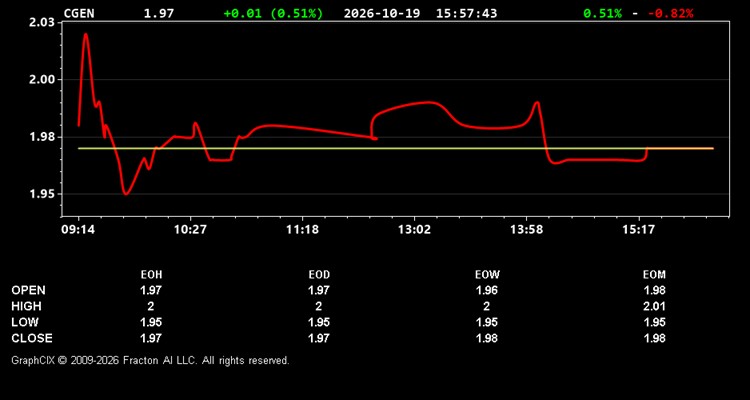Click the 09:14 time axis label
Viewport: 750px width, 400px height.
78,230
